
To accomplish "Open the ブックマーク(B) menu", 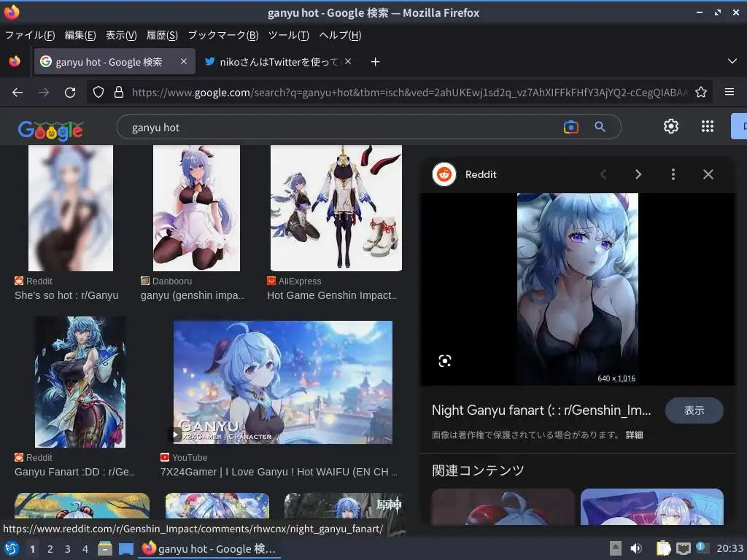I will (223, 35).
